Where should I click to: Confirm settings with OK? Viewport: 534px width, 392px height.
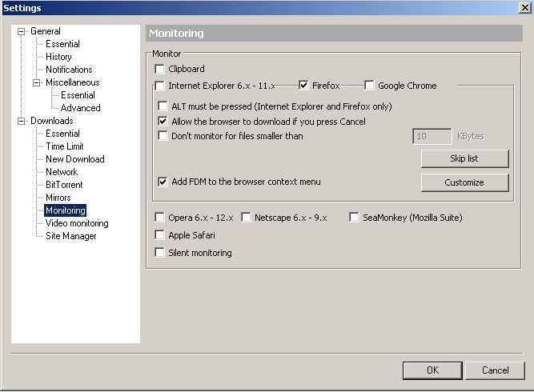click(432, 370)
